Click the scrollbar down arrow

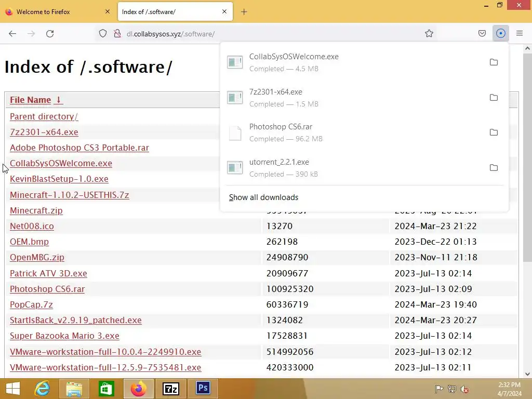point(527,374)
